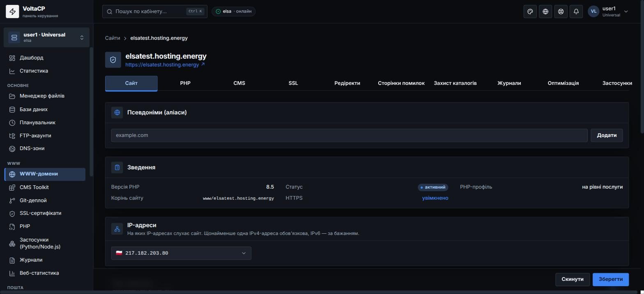Open Застосунки (Python/Node.js) in the sidebar
Viewport: 644px width, 294px height.
[45, 243]
